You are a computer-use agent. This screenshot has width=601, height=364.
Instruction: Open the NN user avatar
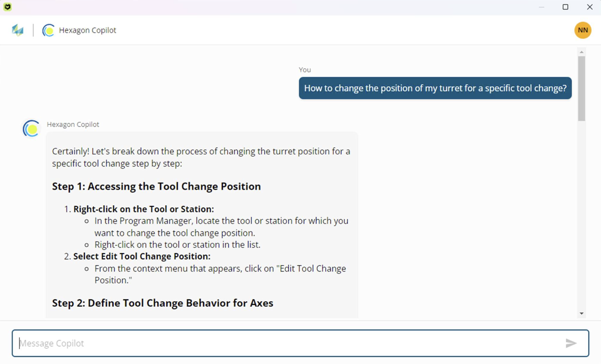583,30
